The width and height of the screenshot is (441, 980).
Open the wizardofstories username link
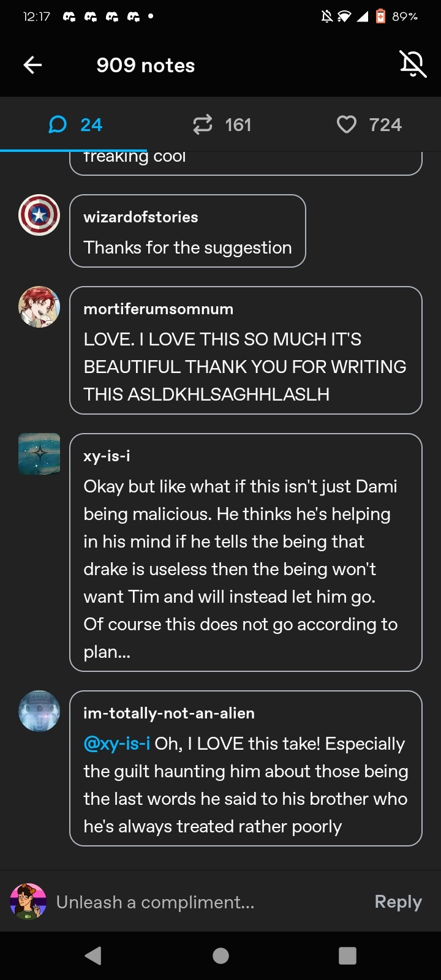coord(141,217)
